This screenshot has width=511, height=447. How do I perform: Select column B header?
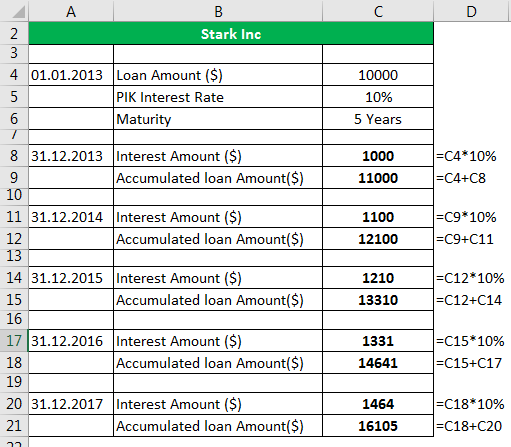218,11
